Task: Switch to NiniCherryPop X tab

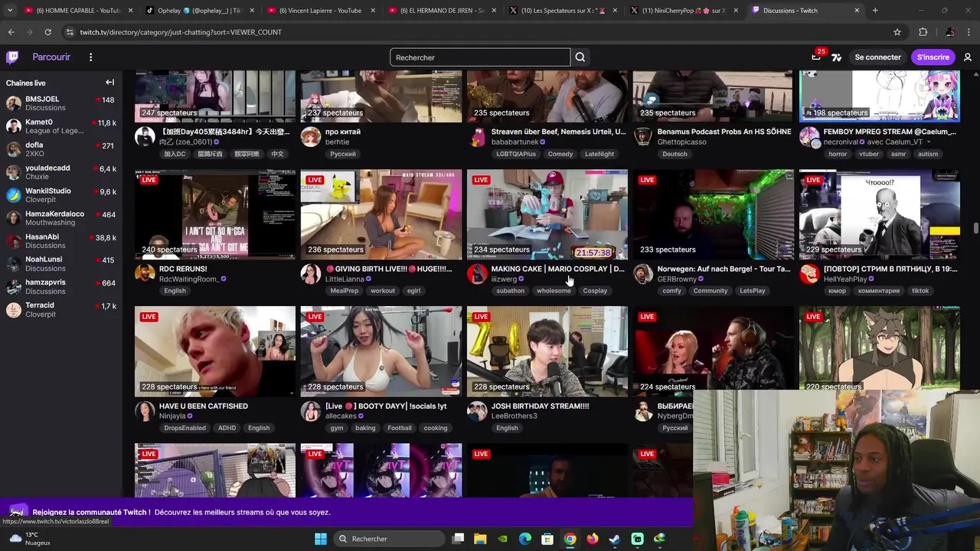Action: click(x=682, y=11)
